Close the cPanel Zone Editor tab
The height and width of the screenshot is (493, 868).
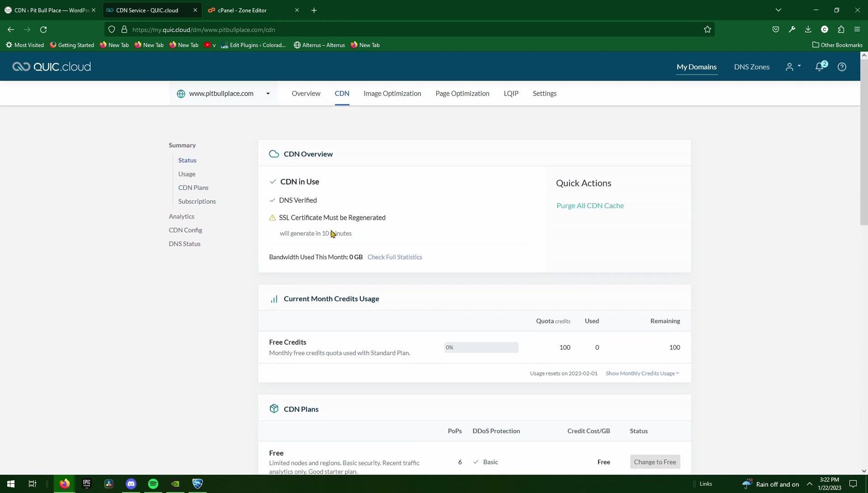(x=297, y=10)
